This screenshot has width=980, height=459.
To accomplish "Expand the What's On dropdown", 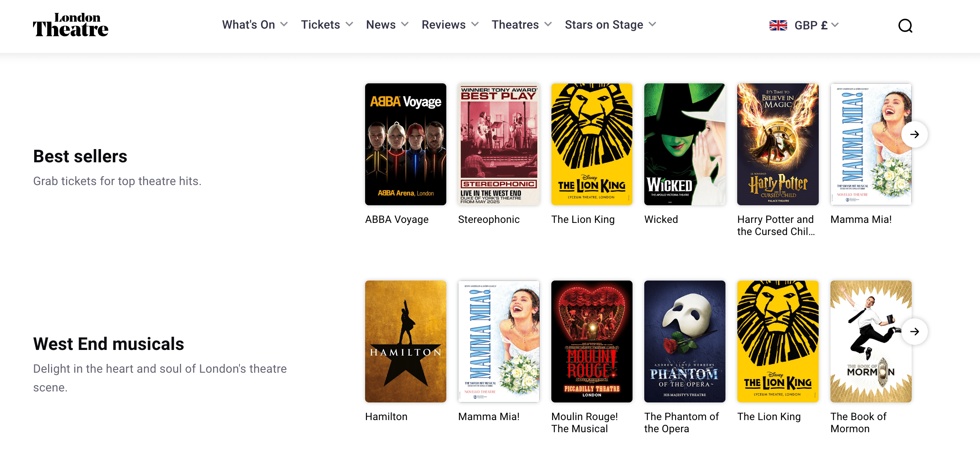I will 255,25.
